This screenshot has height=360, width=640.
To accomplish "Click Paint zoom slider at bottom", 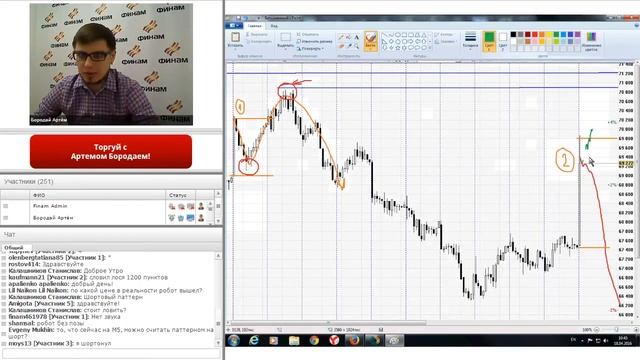I will (616, 329).
